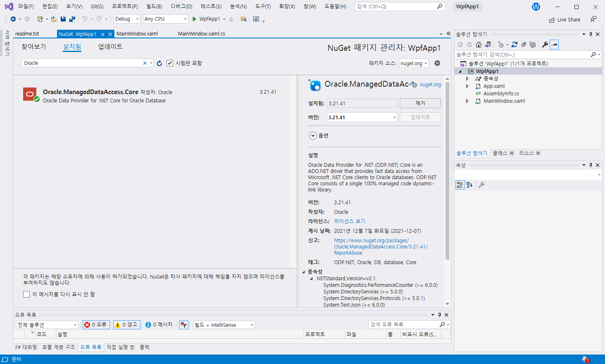Screen dimensions: 605x364
Task: Start debugging with the green play arrow
Action: click(194, 19)
